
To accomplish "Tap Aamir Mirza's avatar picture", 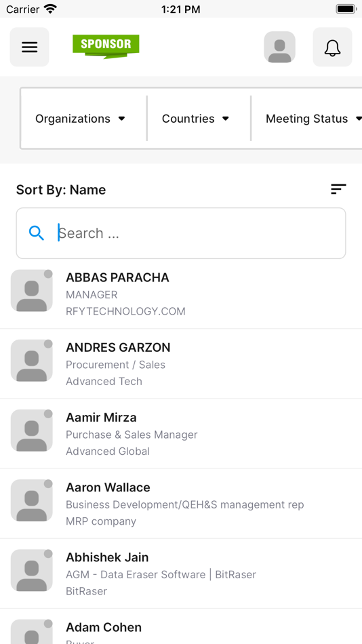I will (32, 430).
